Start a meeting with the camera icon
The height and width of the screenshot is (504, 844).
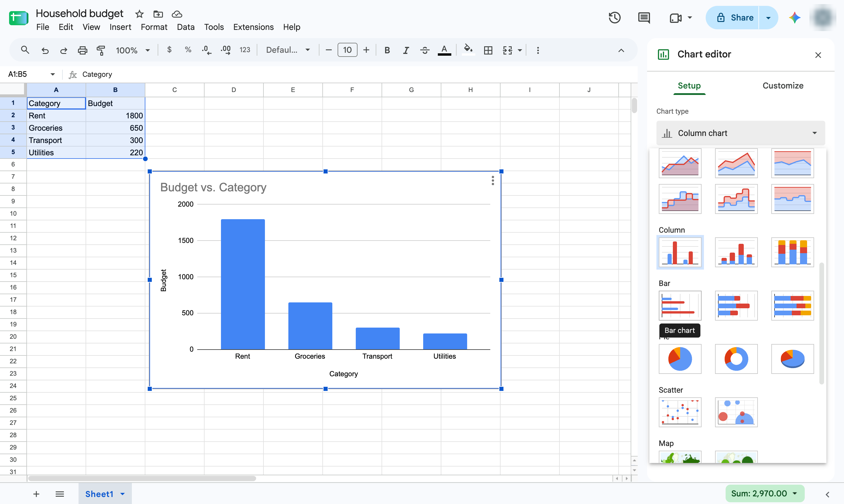coord(675,18)
